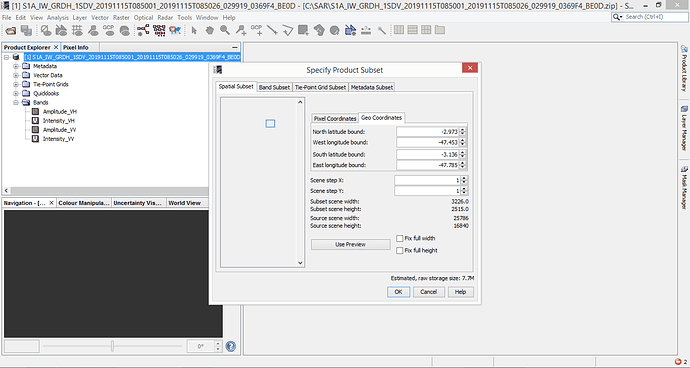Click the navigation zoom slider handle
The image size is (690, 368).
click(x=112, y=346)
